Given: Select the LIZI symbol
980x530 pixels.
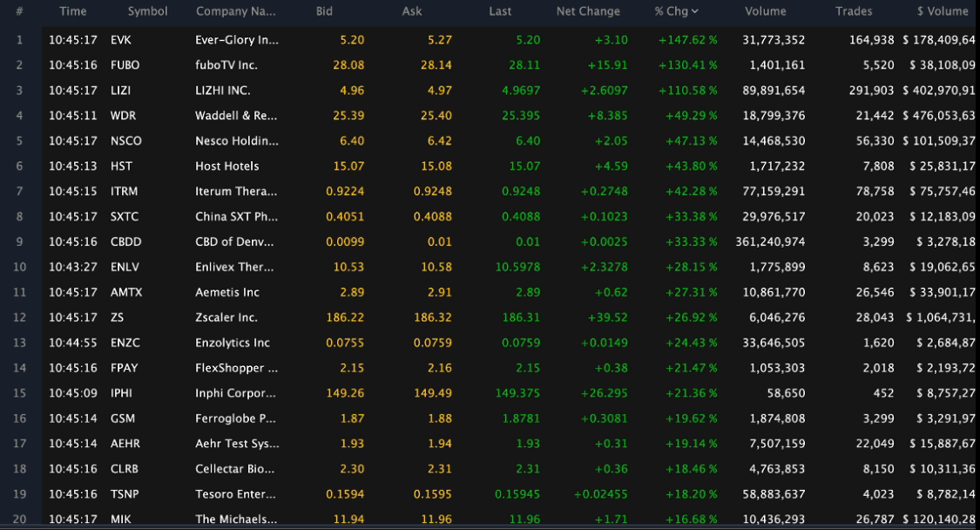Looking at the screenshot, I should pos(120,90).
